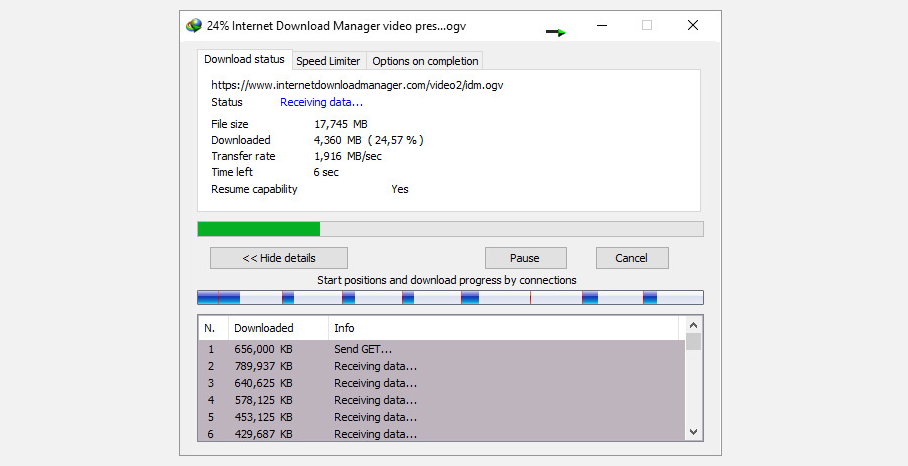
Task: Click the Hide details button
Action: pyautogui.click(x=279, y=258)
